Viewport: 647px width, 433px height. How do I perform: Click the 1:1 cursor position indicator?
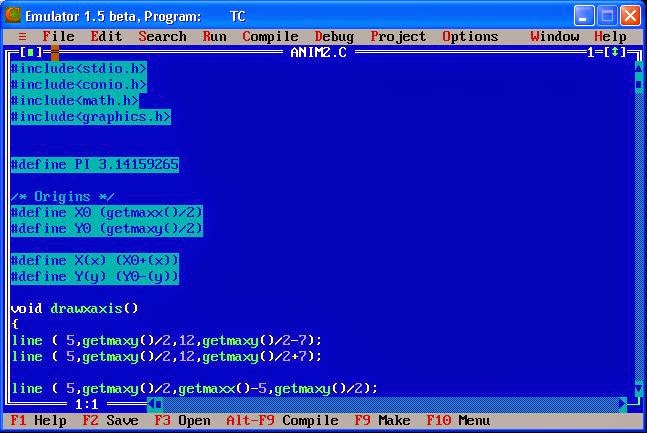tap(86, 404)
